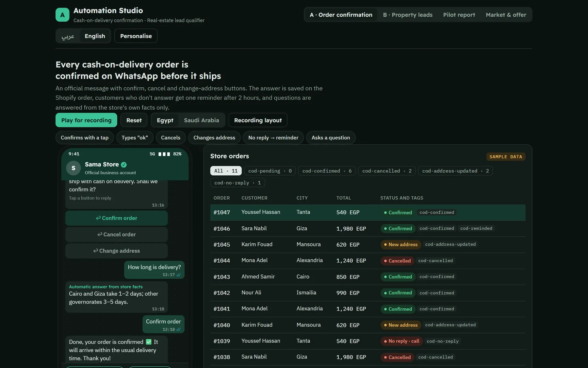
Task: Click the Recording layout button
Action: (258, 120)
